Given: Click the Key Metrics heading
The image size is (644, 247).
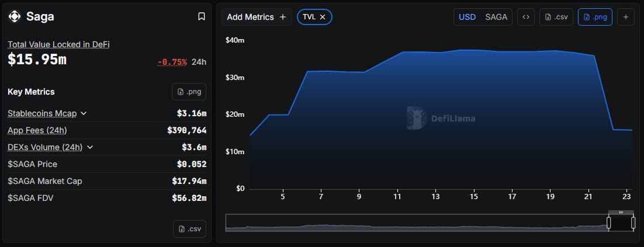Looking at the screenshot, I should point(31,92).
